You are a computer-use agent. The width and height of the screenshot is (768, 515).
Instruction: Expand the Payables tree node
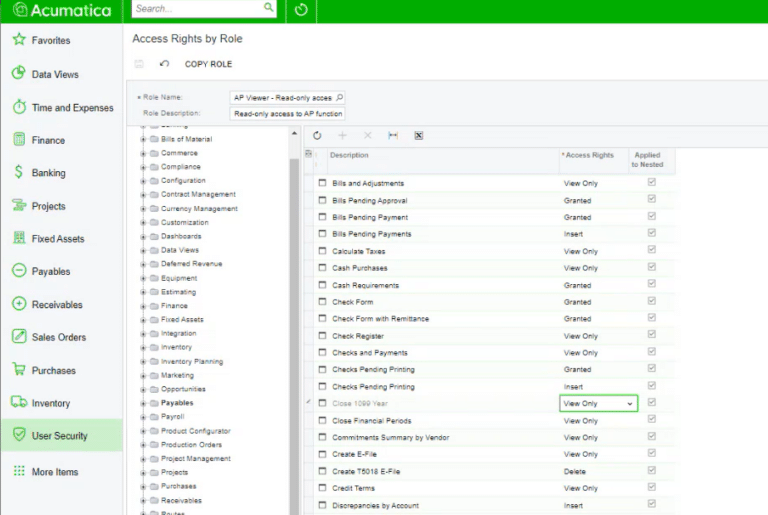pyautogui.click(x=143, y=403)
